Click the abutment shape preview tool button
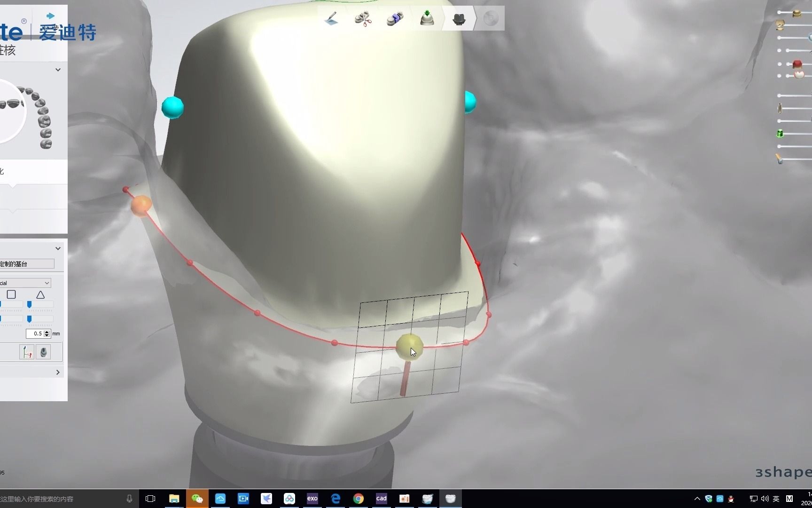The width and height of the screenshot is (812, 508). pyautogui.click(x=43, y=352)
